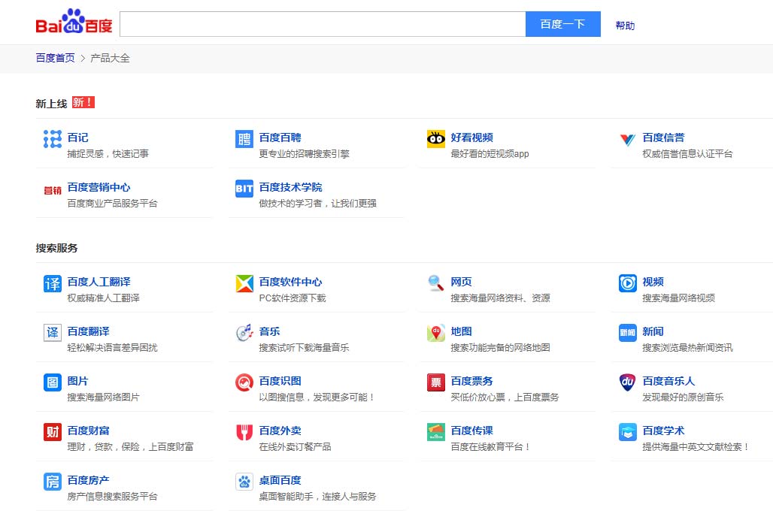Click the 百度外卖 title link
This screenshot has height=532, width=773.
[x=280, y=431]
